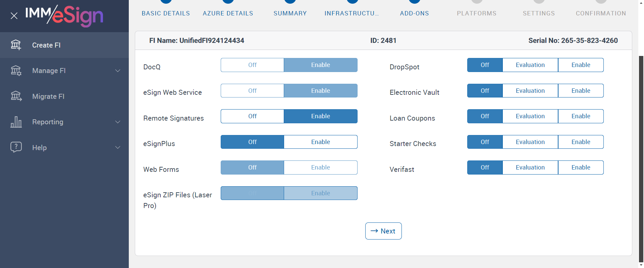Turn eSign ZIP Files (Laser Pro) Off
Image resolution: width=644 pixels, height=268 pixels.
tap(252, 193)
